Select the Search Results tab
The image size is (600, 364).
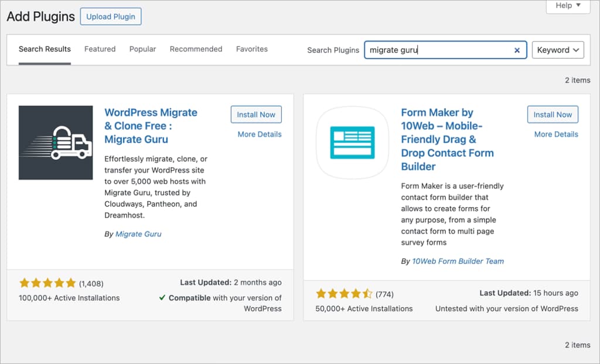coord(45,49)
